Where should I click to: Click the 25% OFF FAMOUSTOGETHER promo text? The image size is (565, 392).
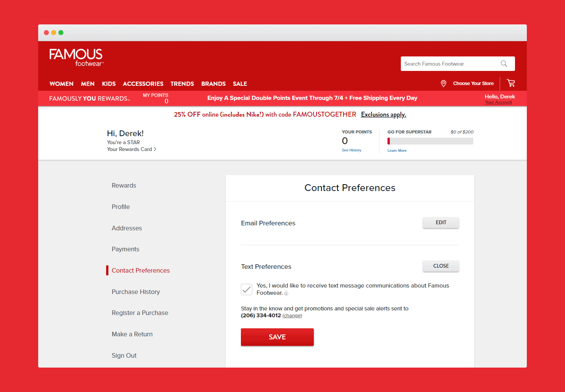pos(265,115)
